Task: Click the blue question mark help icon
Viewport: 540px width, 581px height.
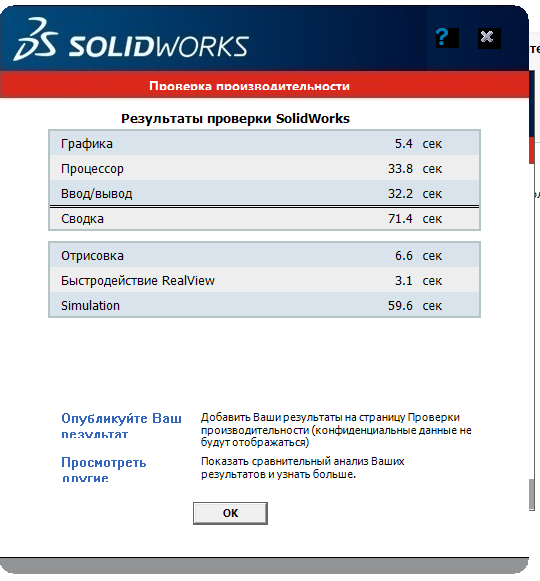Action: click(447, 37)
